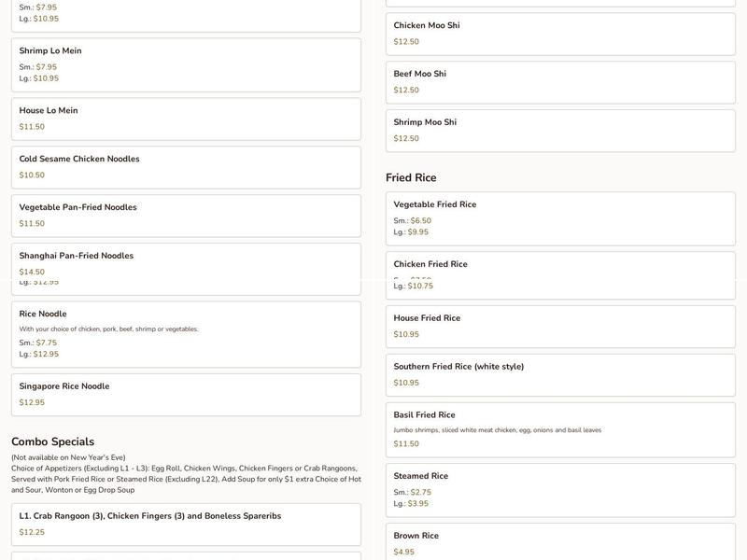Image resolution: width=747 pixels, height=560 pixels.
Task: Select the Steamed Rice item
Action: (560, 490)
